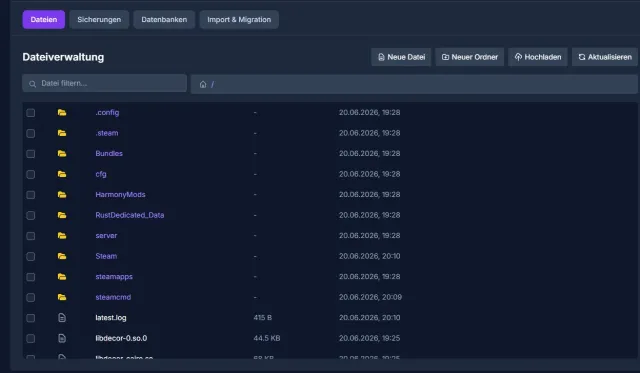This screenshot has width=640, height=373.
Task: Click the slash in breadcrumb path
Action: click(212, 84)
